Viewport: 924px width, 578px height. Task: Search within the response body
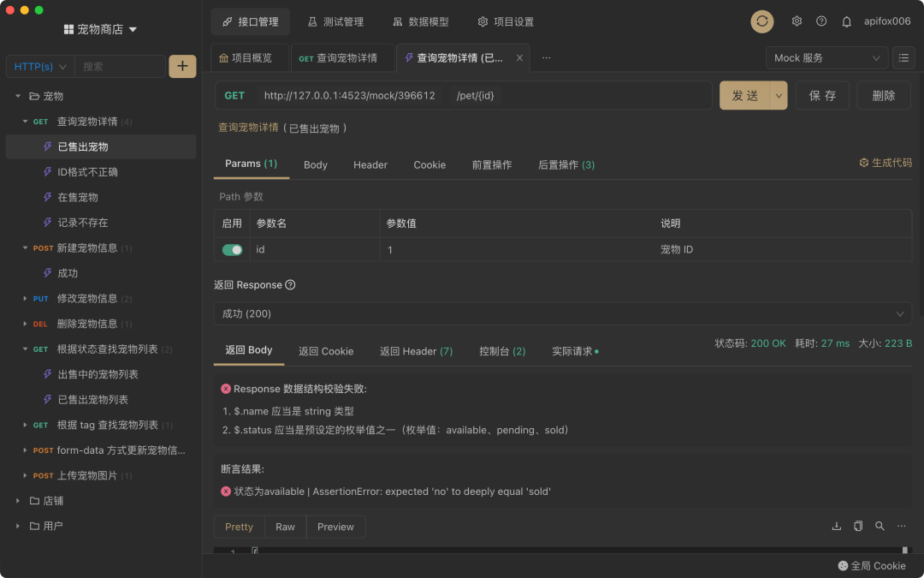880,526
